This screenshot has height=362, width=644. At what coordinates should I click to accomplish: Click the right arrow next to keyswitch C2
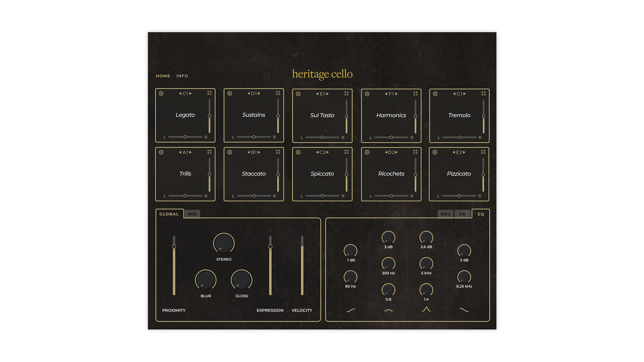328,152
